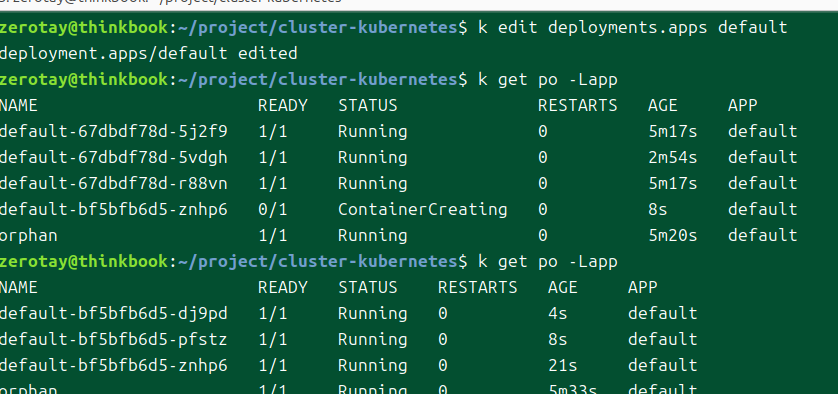
Task: Click pod name default-bf5bfb6d5-pfstz
Action: 113,340
